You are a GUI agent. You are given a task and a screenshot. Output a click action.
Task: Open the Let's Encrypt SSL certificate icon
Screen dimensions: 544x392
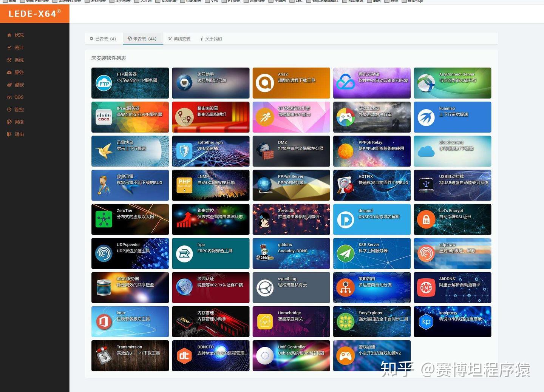[427, 219]
